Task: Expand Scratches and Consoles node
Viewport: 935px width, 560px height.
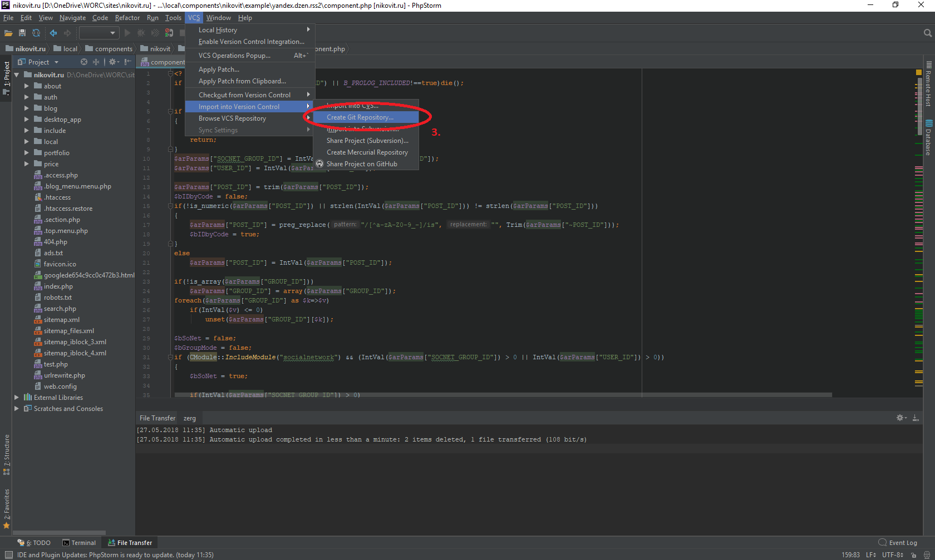Action: tap(17, 409)
